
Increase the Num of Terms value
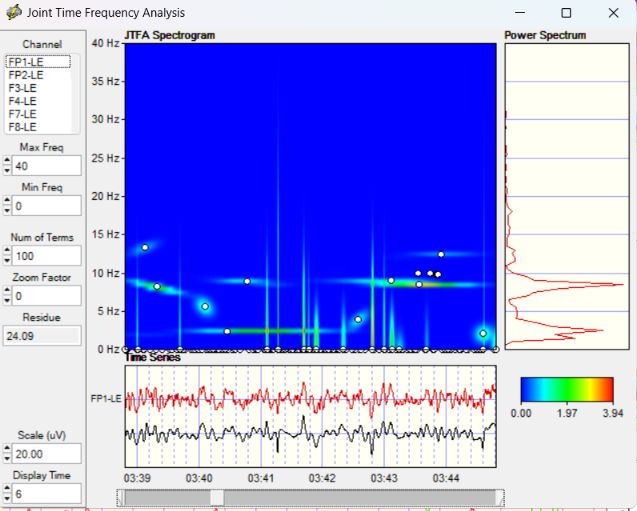(7, 251)
